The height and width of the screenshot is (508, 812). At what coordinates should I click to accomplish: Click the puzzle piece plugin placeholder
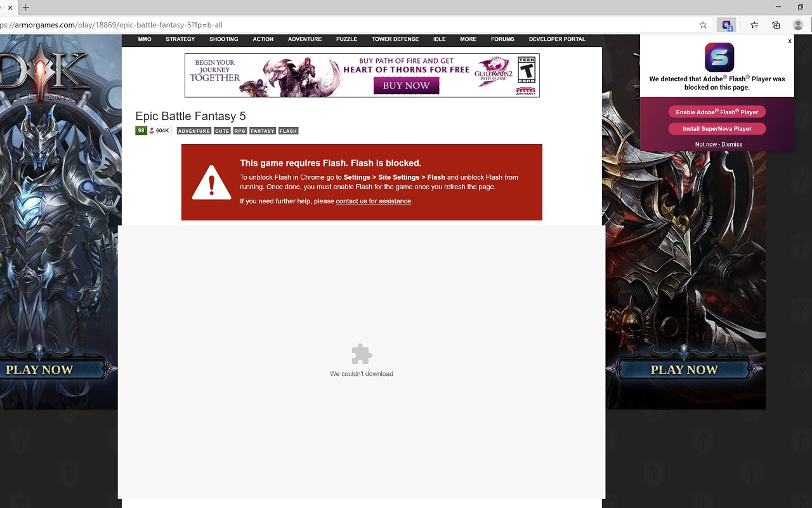(362, 354)
